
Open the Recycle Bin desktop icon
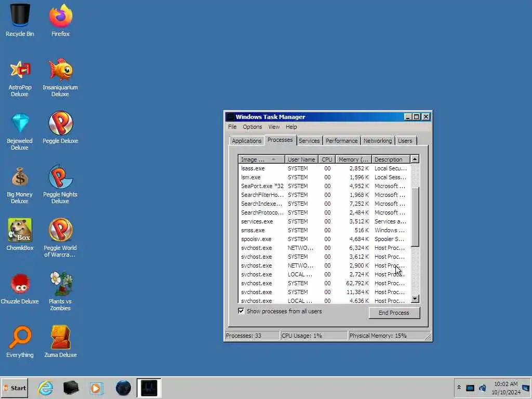pos(20,20)
